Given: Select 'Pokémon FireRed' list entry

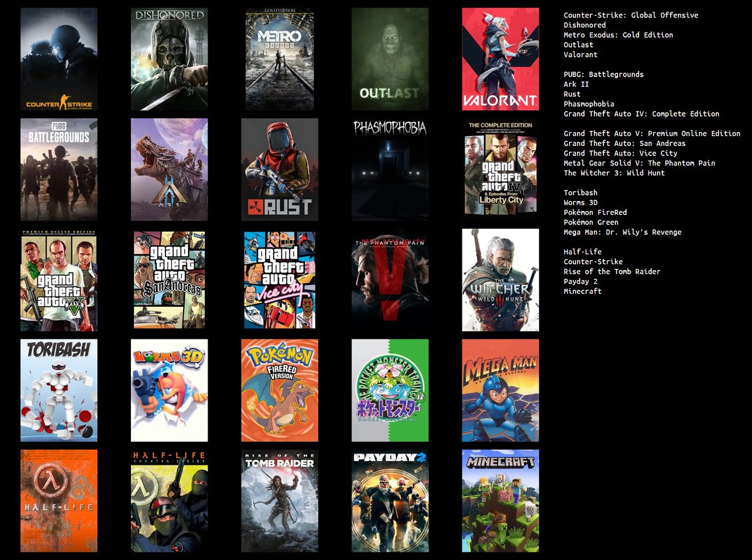Looking at the screenshot, I should point(595,212).
